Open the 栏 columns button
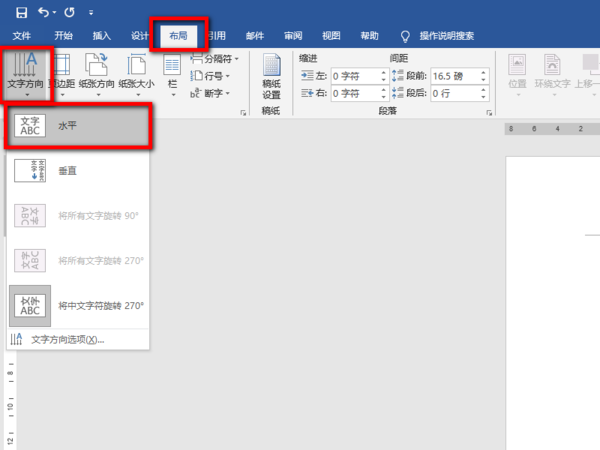 click(172, 75)
